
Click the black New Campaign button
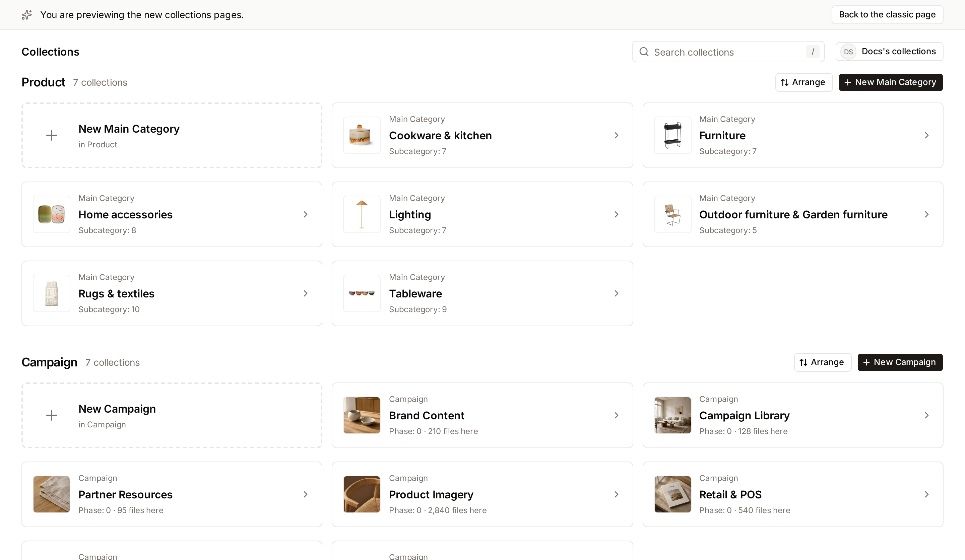pos(900,362)
